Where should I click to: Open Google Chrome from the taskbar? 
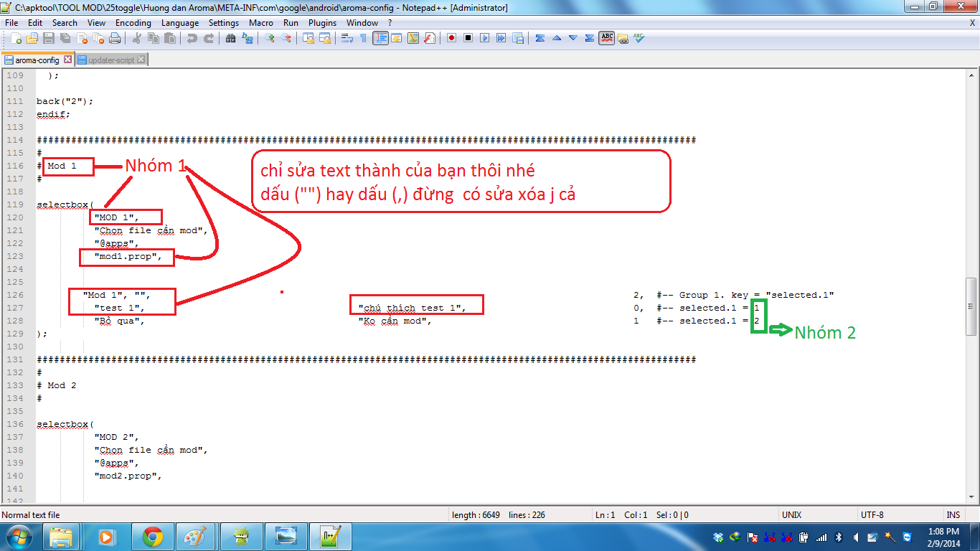[x=151, y=536]
